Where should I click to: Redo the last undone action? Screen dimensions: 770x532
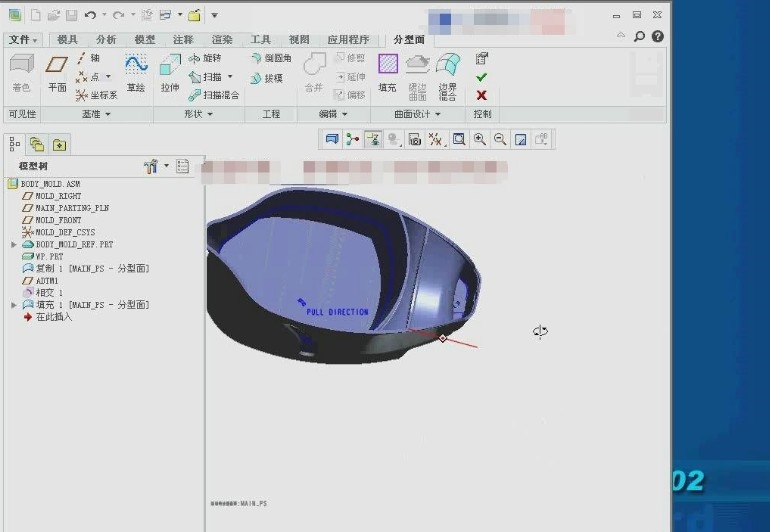[x=118, y=15]
